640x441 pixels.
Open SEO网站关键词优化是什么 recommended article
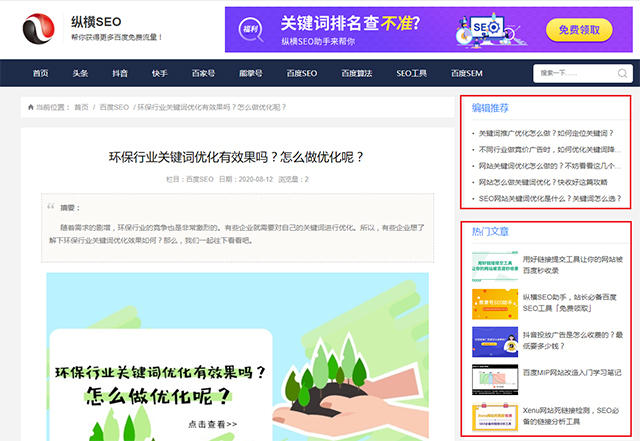point(550,198)
